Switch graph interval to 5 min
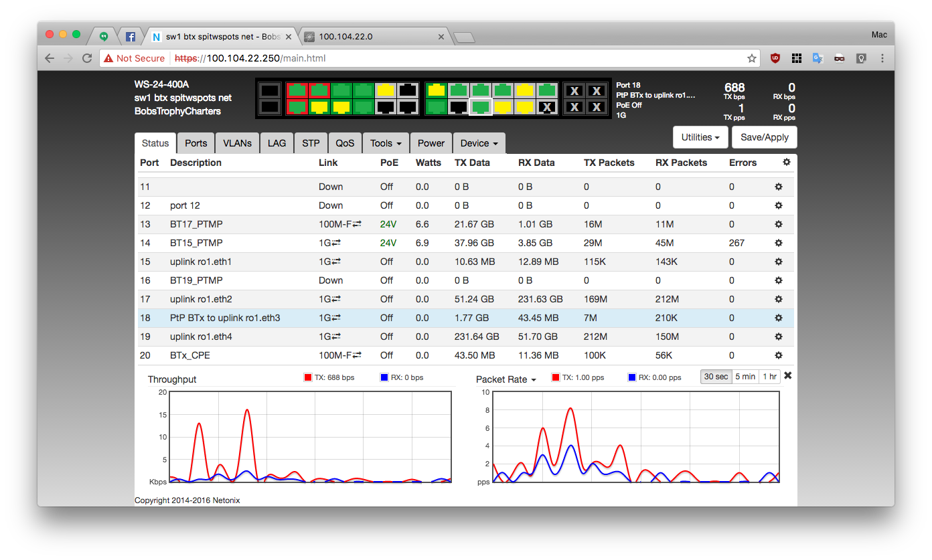The image size is (932, 560). tap(745, 377)
